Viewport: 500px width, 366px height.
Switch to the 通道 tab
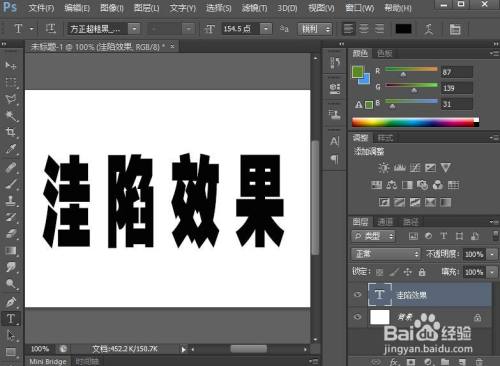pyautogui.click(x=386, y=222)
